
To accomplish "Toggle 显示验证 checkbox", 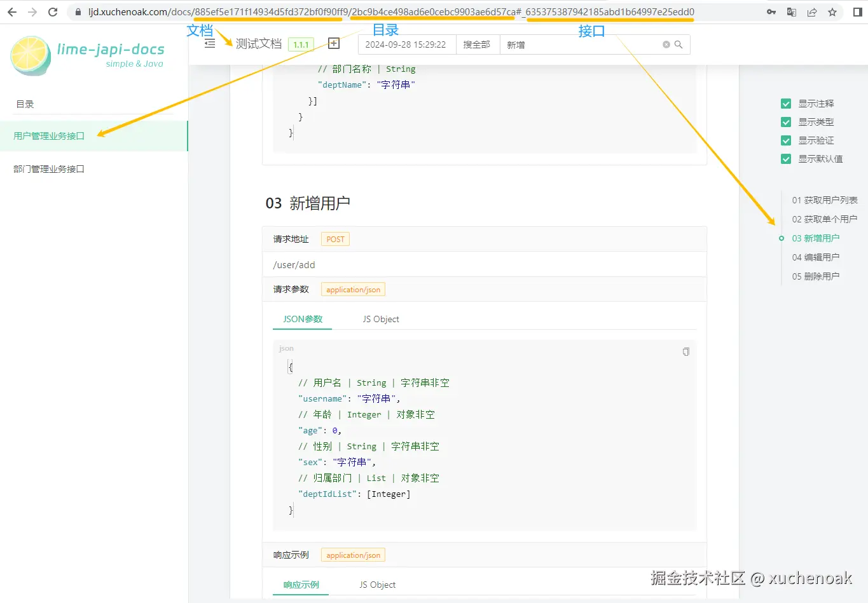I will [x=786, y=140].
